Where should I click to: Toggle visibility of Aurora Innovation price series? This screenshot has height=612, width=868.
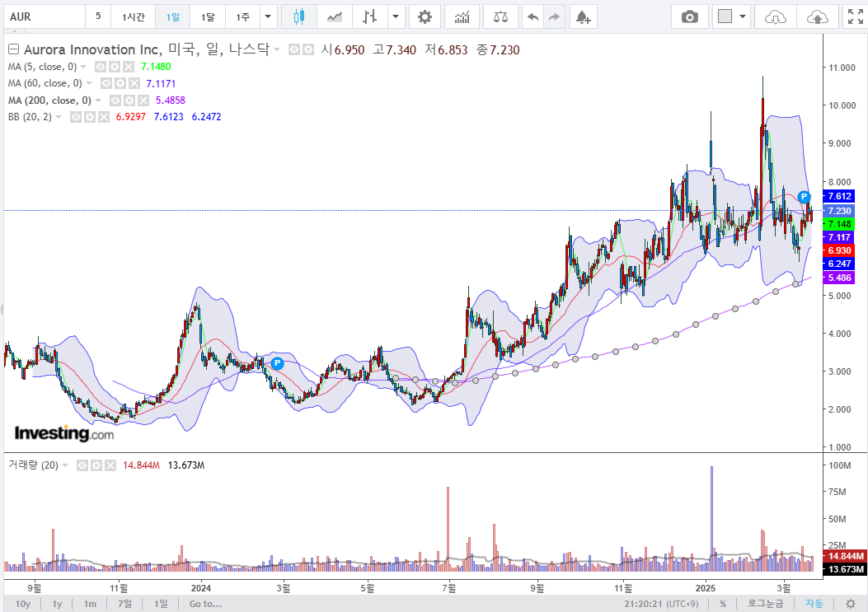294,49
